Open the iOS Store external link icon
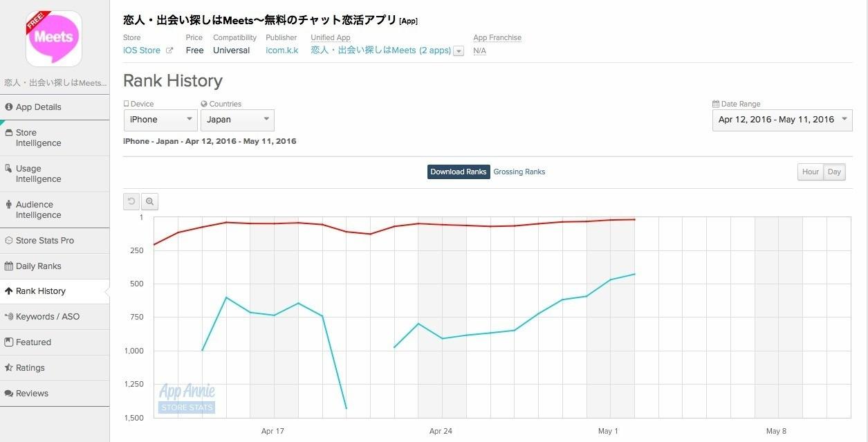Screen dimensions: 868x442 pyautogui.click(x=169, y=50)
